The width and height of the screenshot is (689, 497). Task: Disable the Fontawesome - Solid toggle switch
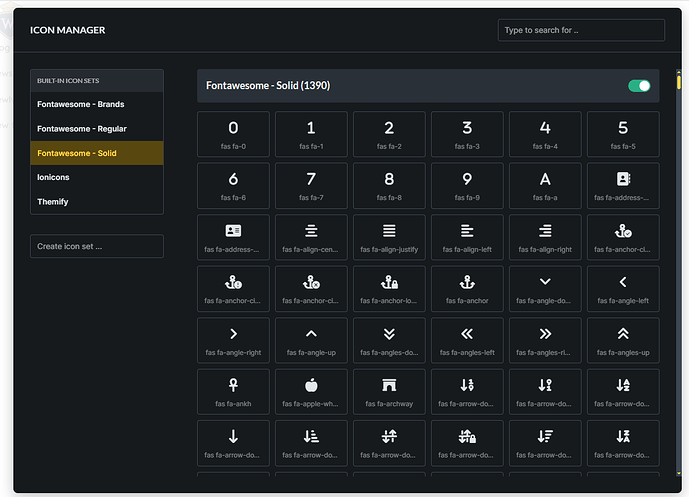click(x=639, y=86)
